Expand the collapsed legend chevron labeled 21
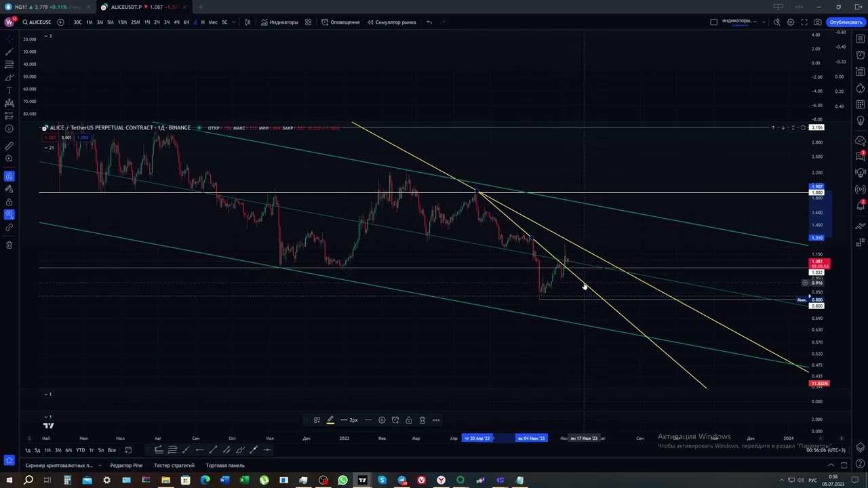The image size is (868, 488). point(47,148)
